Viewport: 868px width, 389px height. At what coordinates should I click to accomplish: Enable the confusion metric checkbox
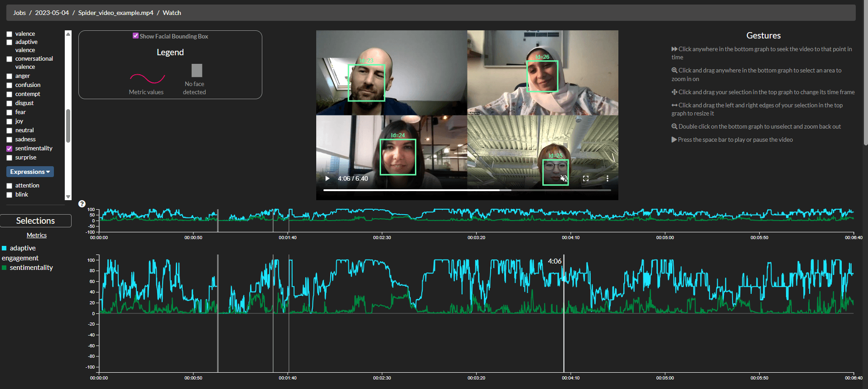click(9, 85)
